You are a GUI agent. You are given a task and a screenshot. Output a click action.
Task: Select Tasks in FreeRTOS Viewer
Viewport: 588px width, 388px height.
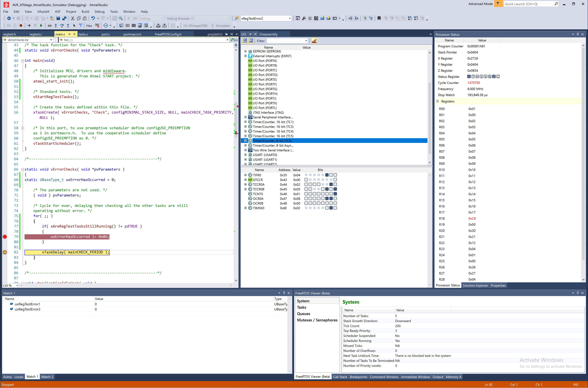click(x=302, y=307)
